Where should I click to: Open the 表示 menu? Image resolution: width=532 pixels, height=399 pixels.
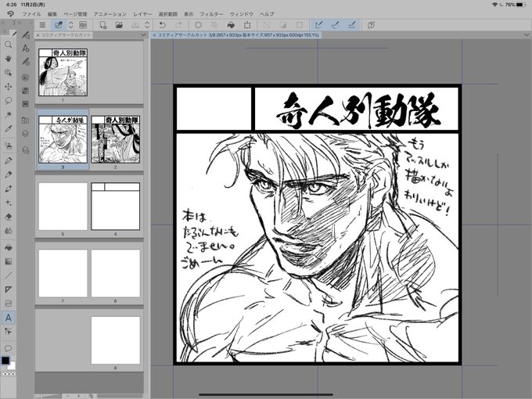(189, 14)
